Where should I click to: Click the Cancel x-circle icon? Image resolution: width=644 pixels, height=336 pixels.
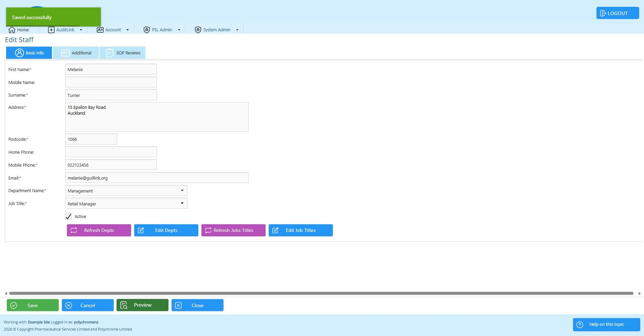69,305
